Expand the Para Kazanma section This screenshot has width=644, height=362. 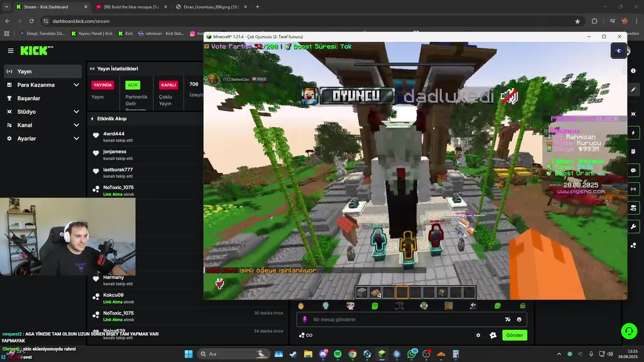(43, 85)
